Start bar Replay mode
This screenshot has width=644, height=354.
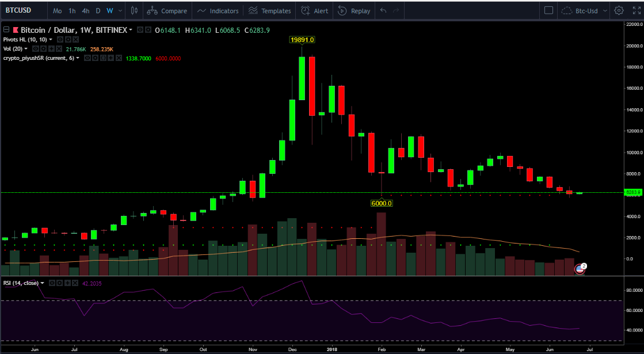click(354, 11)
